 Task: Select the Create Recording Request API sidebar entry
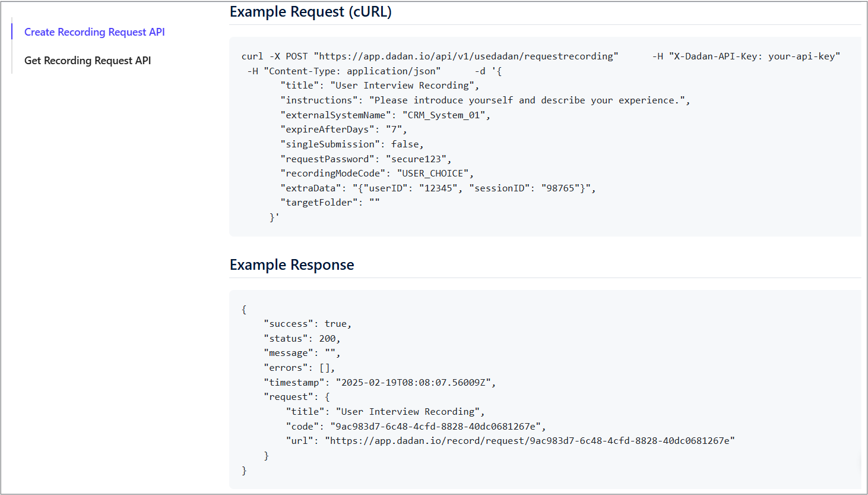pos(94,31)
